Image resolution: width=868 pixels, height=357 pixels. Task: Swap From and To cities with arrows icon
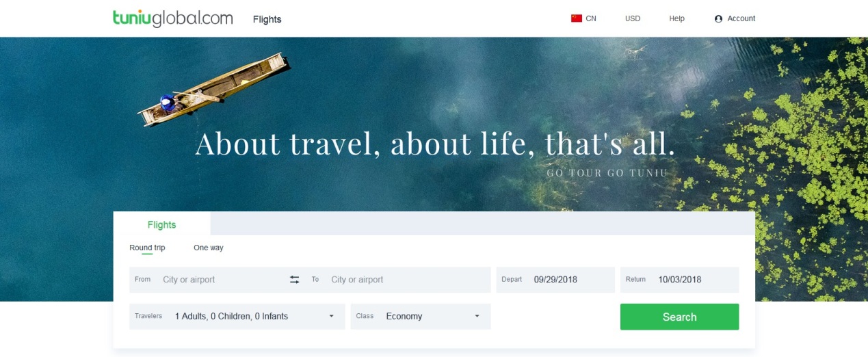coord(294,280)
